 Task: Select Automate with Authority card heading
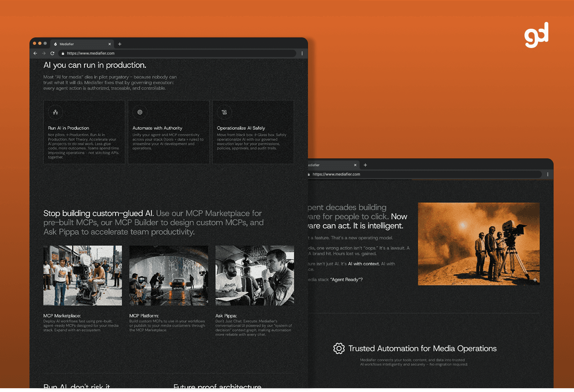tap(157, 128)
